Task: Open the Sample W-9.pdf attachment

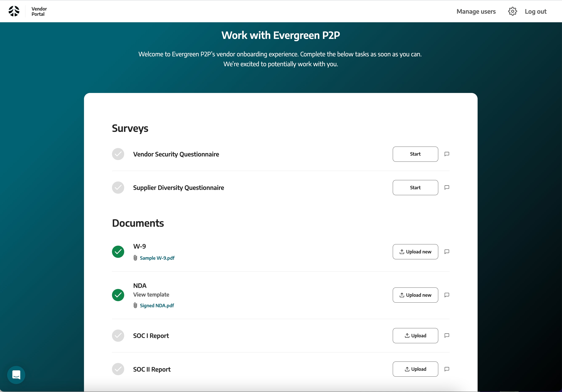Action: coord(157,258)
